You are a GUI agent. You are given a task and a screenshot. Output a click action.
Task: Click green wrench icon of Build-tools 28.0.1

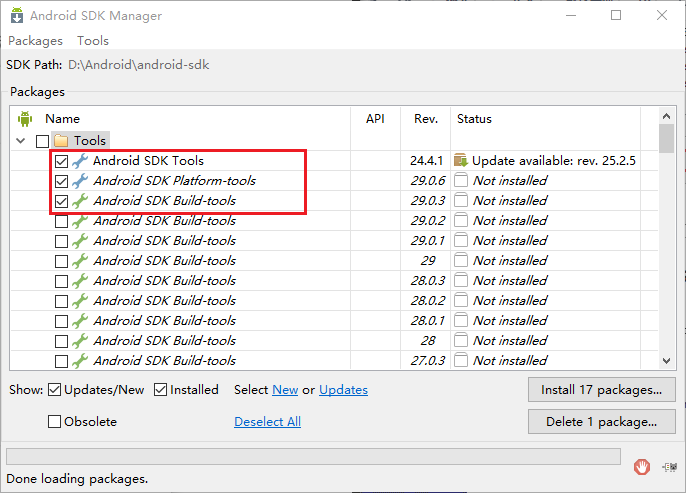80,321
